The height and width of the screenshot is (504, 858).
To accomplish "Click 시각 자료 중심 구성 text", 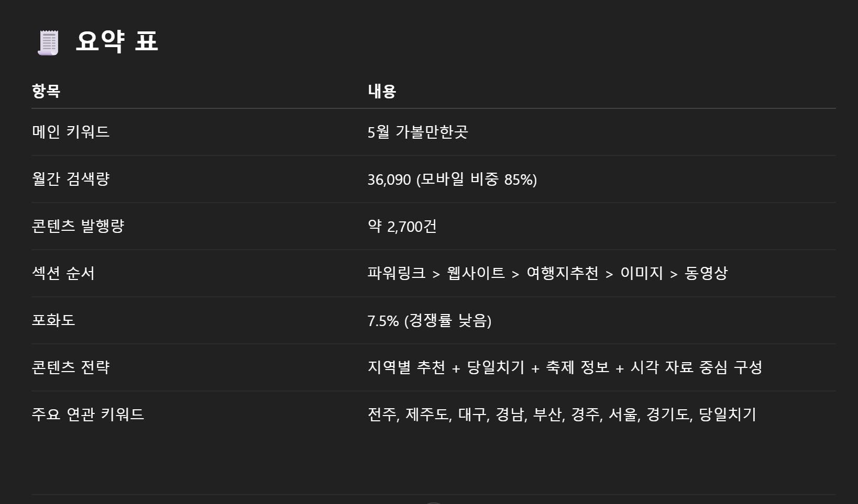I will pyautogui.click(x=696, y=367).
